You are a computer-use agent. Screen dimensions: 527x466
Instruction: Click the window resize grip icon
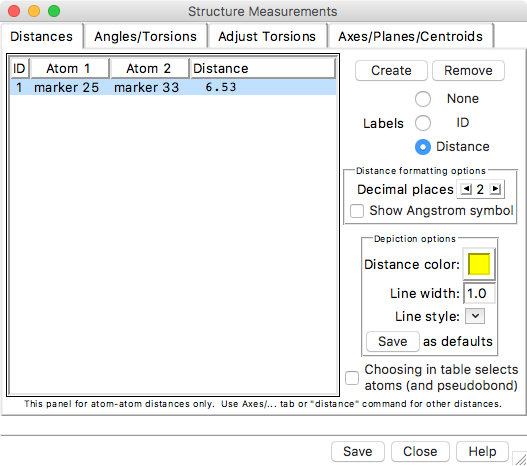pos(520,459)
